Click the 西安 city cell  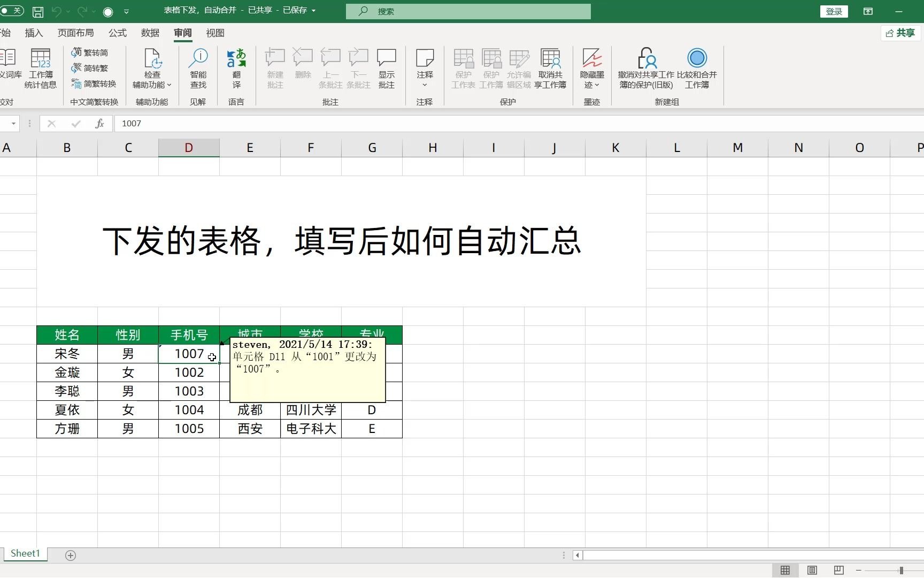point(250,429)
